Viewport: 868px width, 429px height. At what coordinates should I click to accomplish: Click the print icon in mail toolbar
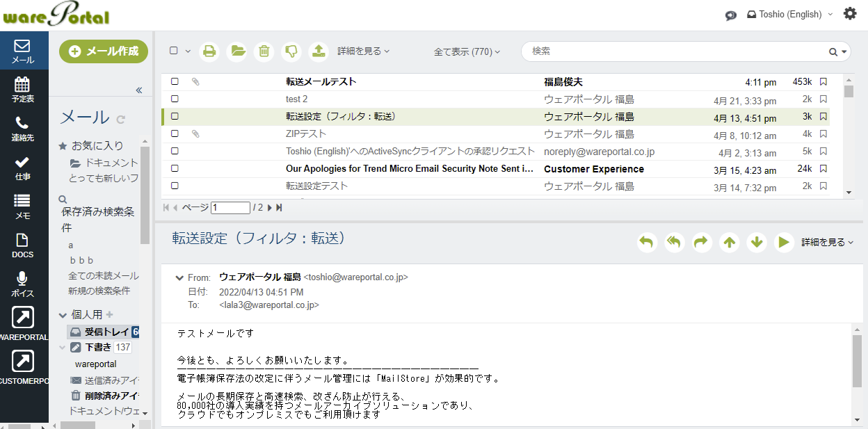(209, 51)
